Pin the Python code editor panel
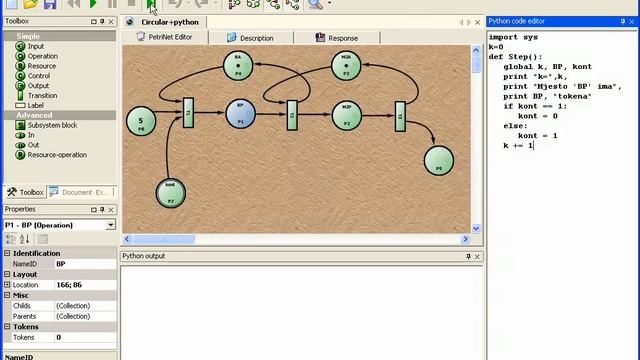 point(622,21)
